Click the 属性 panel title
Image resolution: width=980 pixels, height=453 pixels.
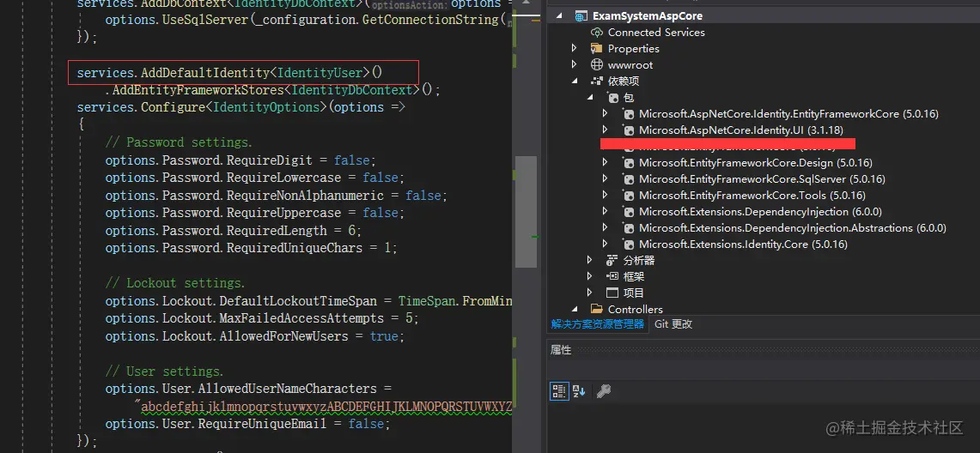[561, 350]
